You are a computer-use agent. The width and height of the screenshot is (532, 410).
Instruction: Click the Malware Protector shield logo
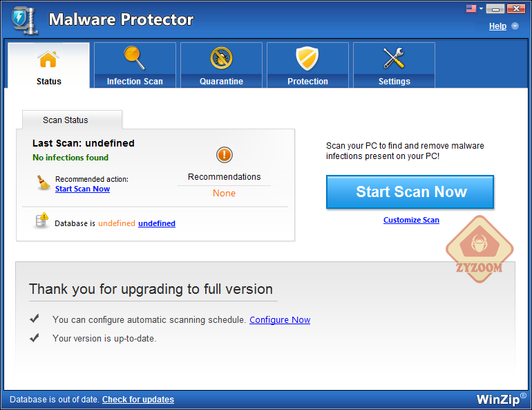[24, 21]
